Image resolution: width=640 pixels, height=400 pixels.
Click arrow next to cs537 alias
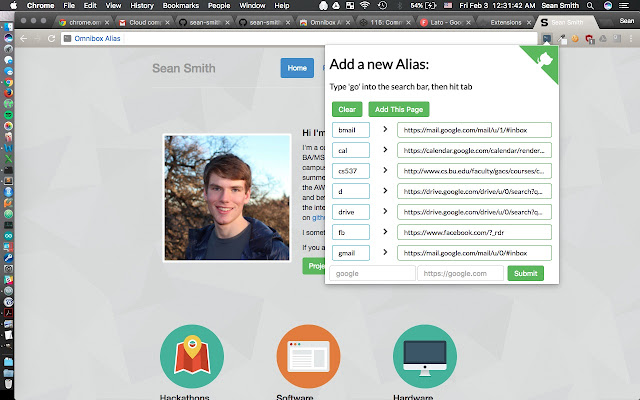click(x=385, y=170)
